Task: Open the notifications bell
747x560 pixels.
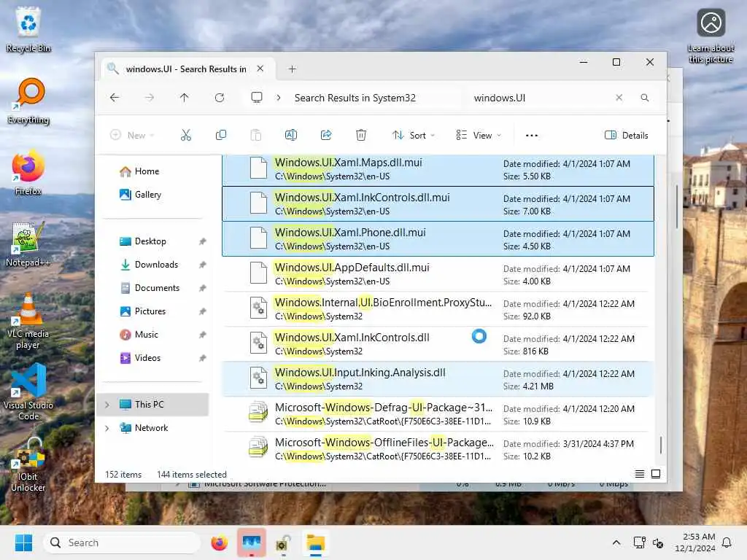Action: click(727, 542)
